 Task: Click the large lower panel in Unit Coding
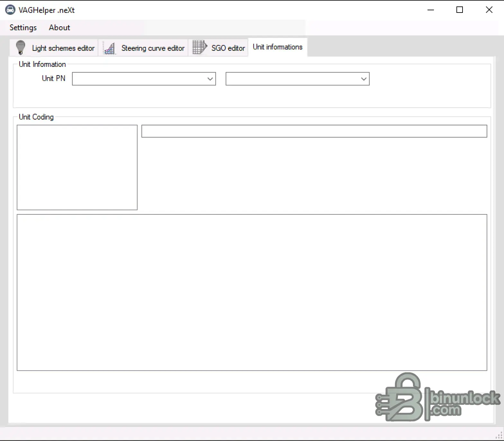coord(252,292)
